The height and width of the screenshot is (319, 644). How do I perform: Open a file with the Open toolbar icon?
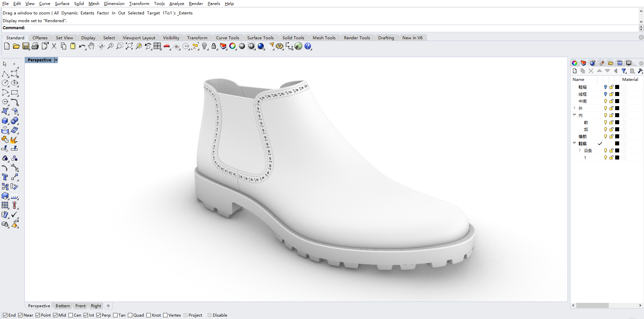(16, 46)
